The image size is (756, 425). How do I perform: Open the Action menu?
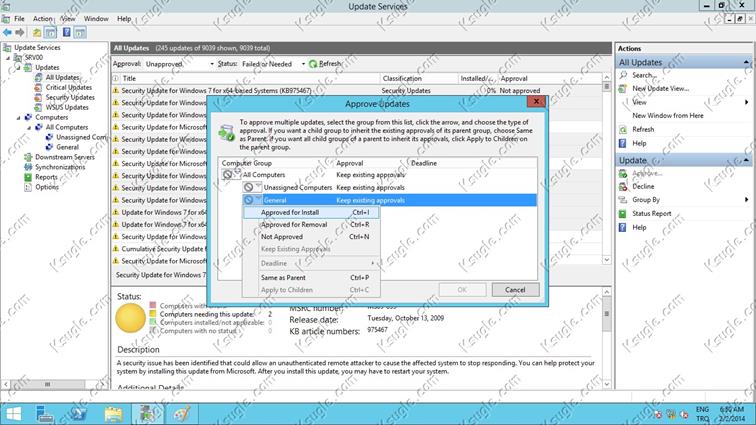point(42,19)
